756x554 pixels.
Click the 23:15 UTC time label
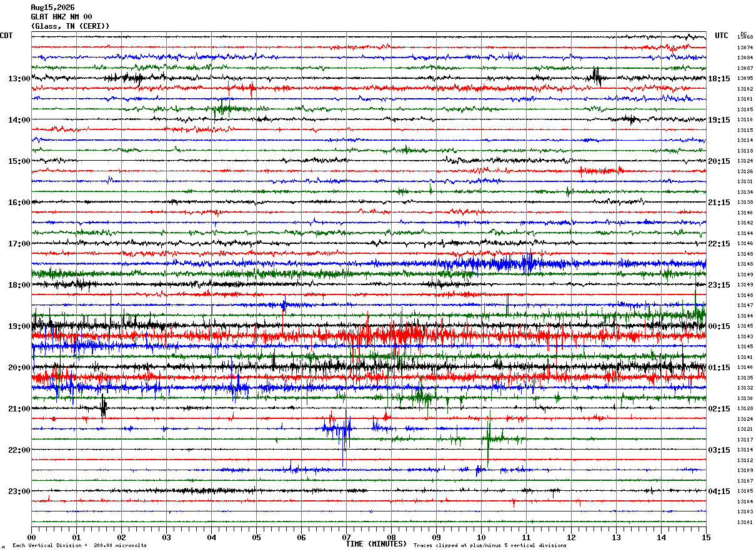(x=719, y=285)
